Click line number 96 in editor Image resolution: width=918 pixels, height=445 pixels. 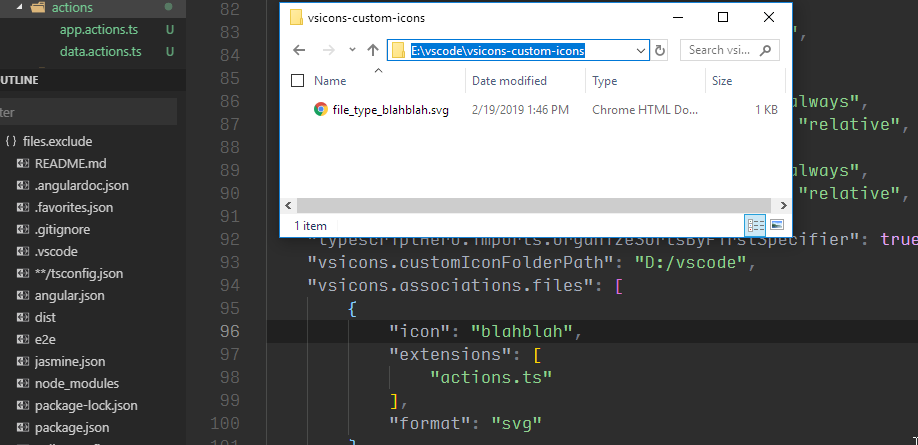click(230, 331)
